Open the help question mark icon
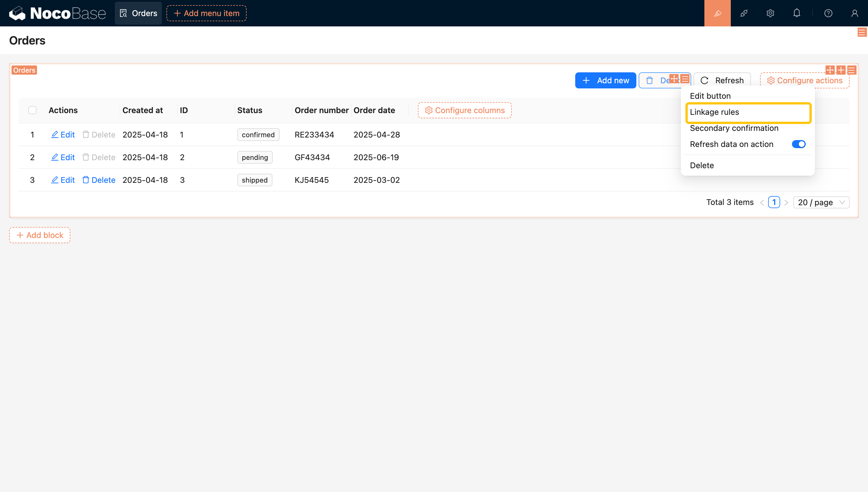868x492 pixels. [828, 13]
